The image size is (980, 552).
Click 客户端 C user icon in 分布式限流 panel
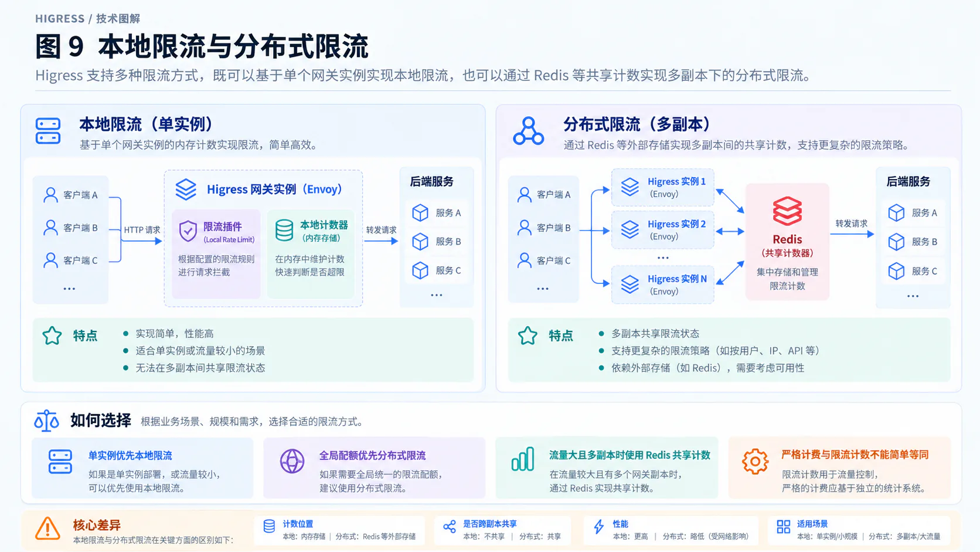tap(524, 260)
